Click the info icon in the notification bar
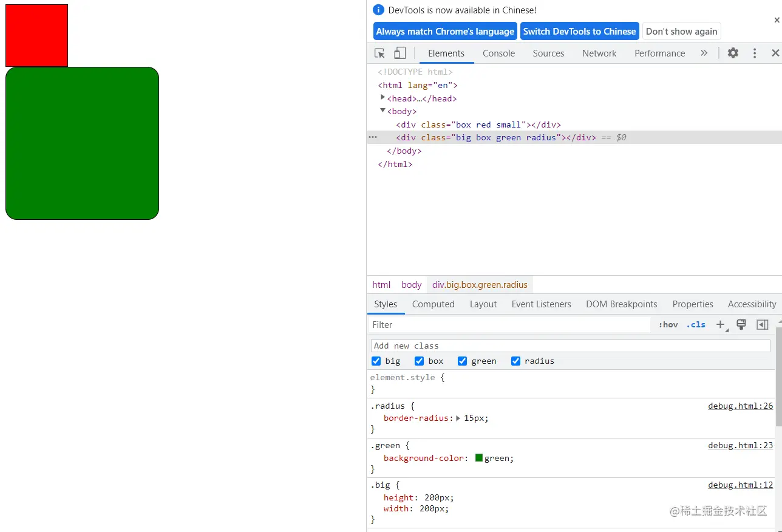Viewport: 782px width, 532px height. tap(379, 10)
